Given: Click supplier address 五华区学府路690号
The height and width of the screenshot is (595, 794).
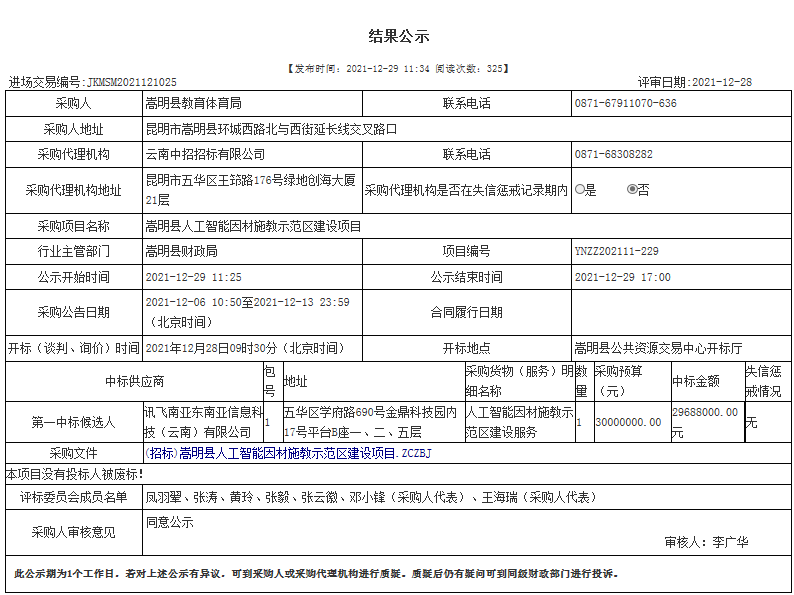Looking at the screenshot, I should pyautogui.click(x=370, y=422).
